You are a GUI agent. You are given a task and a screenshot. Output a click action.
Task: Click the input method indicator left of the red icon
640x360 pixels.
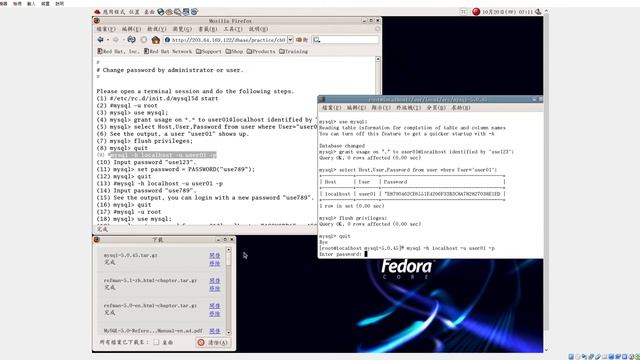click(x=463, y=12)
